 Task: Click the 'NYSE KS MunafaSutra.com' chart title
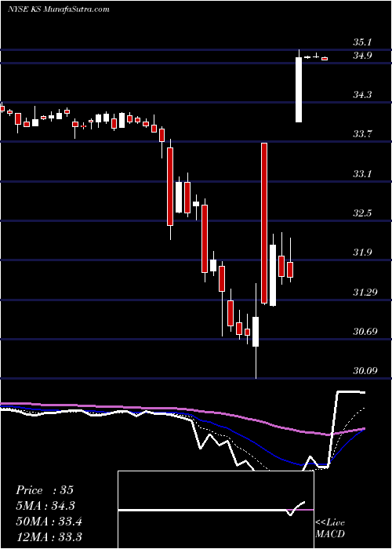coord(59,9)
